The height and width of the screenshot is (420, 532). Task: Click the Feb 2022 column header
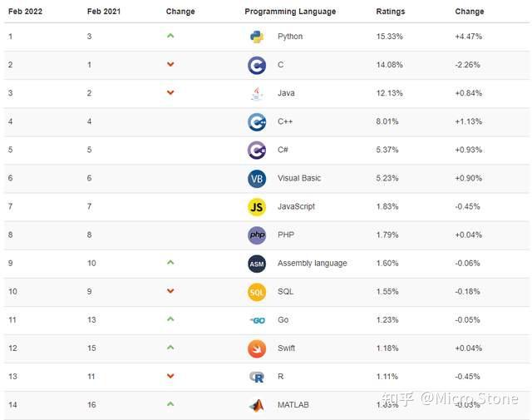[25, 12]
